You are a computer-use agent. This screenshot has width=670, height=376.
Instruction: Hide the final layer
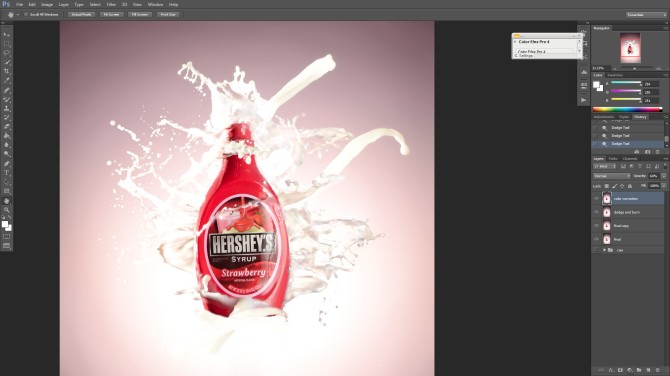[597, 239]
